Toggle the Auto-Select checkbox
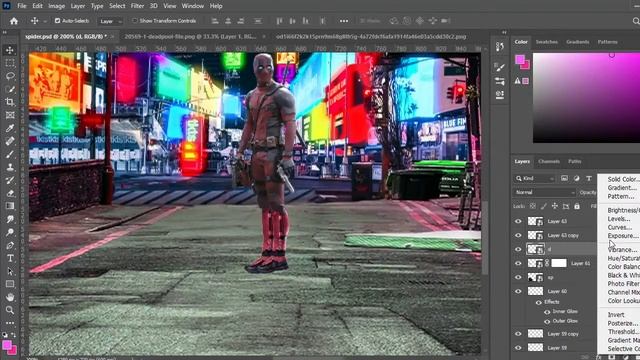 coord(58,20)
